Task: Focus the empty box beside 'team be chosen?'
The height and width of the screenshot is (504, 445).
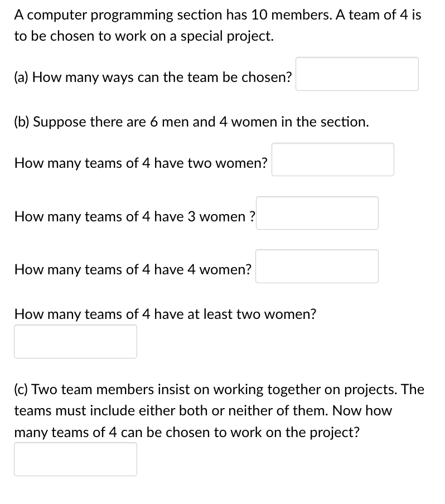Action: pos(356,73)
